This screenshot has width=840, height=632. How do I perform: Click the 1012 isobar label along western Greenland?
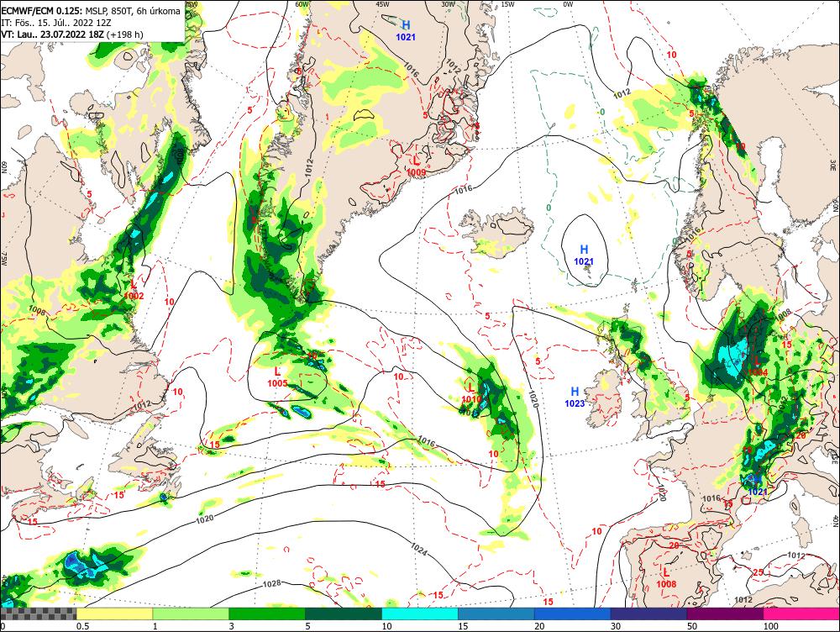click(310, 166)
